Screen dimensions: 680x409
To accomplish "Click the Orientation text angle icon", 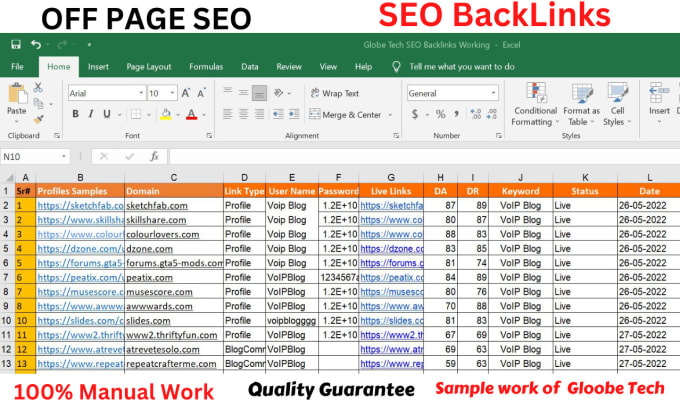I will pyautogui.click(x=279, y=92).
